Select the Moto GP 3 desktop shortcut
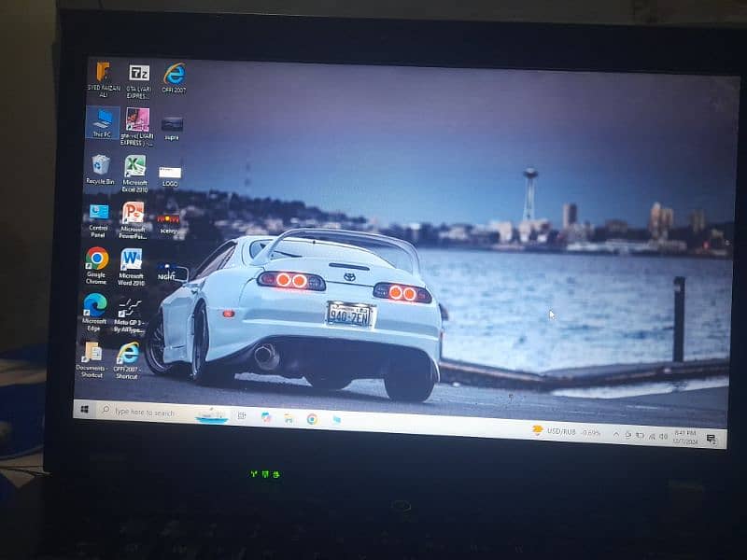The width and height of the screenshot is (747, 560). point(129,306)
